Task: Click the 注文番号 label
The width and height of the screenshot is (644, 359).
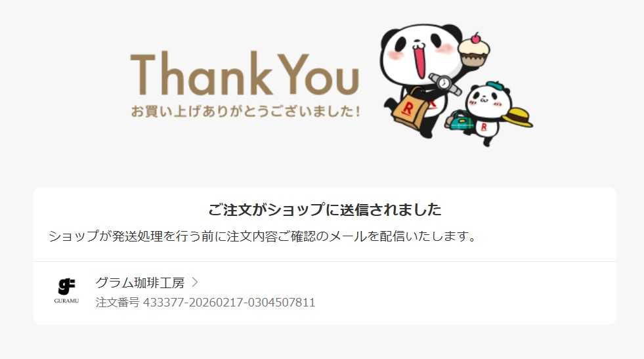Action: pos(118,303)
